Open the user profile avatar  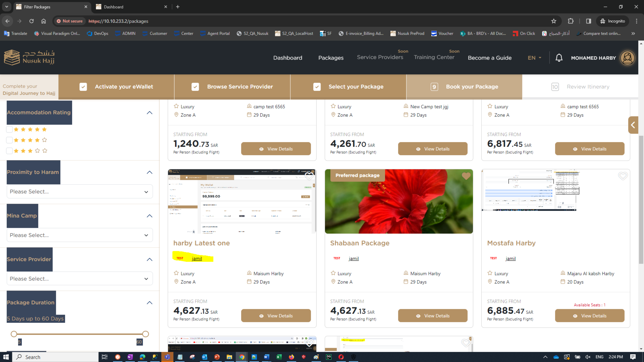pos(627,58)
